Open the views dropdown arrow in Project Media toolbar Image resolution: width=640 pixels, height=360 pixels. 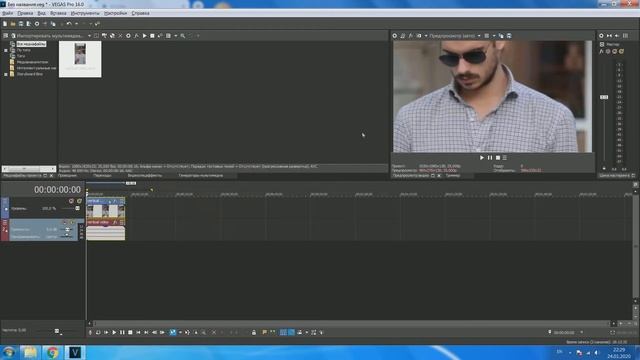click(x=176, y=36)
